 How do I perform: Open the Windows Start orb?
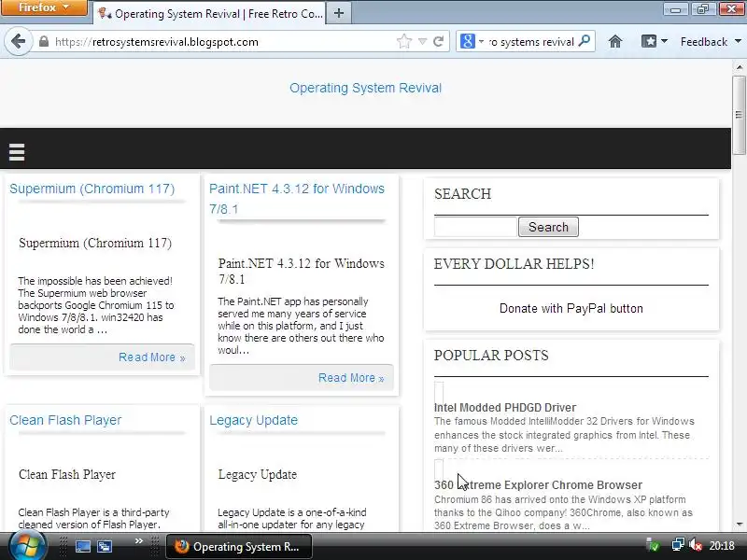tap(28, 546)
